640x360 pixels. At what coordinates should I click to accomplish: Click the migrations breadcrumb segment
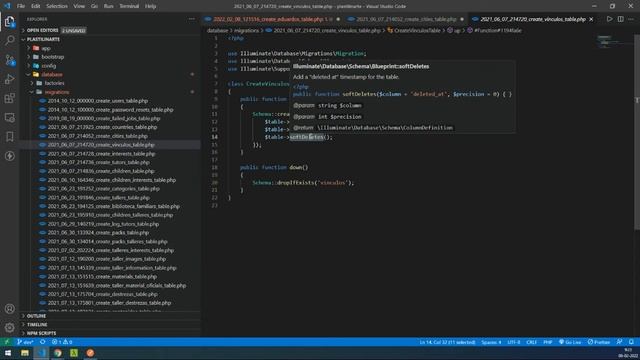point(247,30)
